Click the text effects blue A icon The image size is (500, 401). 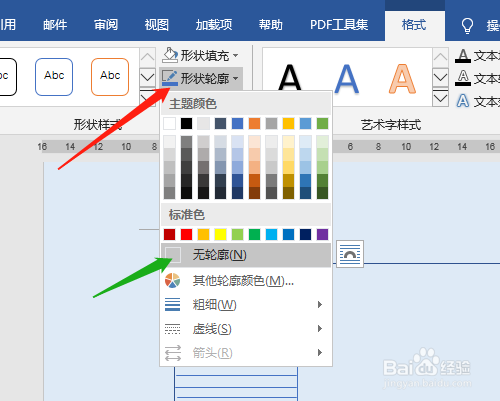463,101
